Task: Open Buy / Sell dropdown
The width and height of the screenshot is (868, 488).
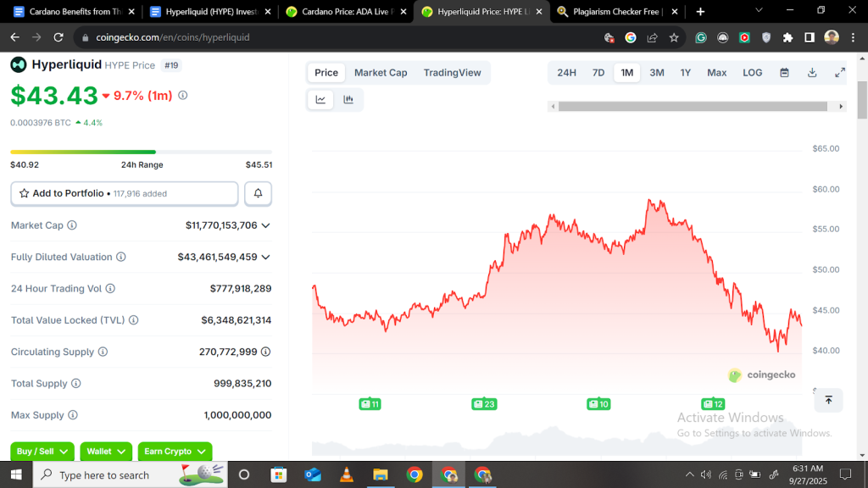Action: pos(42,452)
